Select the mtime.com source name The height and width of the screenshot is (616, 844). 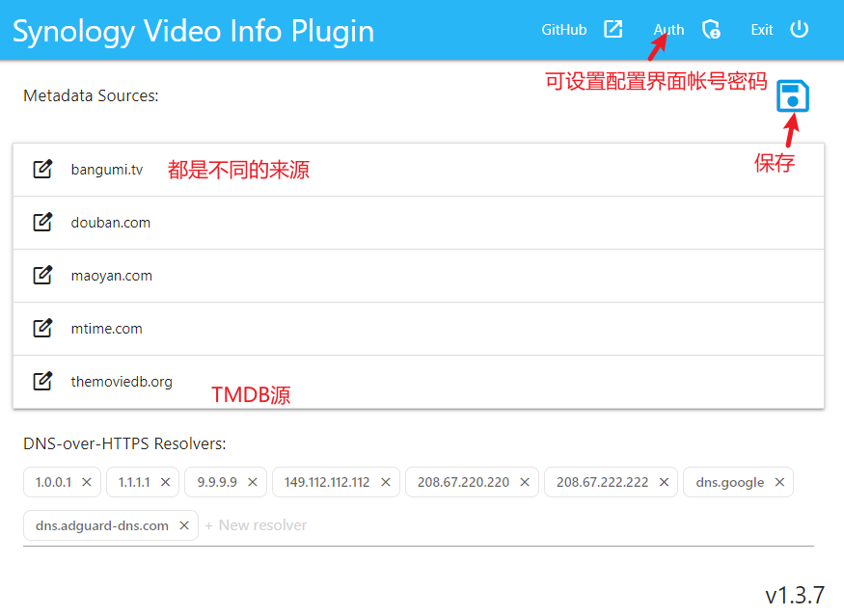pyautogui.click(x=106, y=329)
